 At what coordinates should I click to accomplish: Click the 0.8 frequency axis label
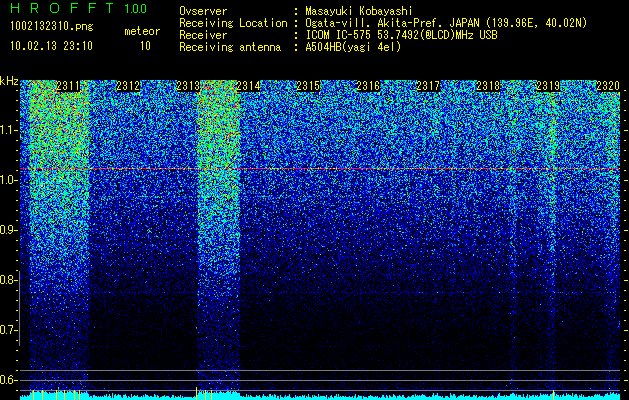point(7,280)
